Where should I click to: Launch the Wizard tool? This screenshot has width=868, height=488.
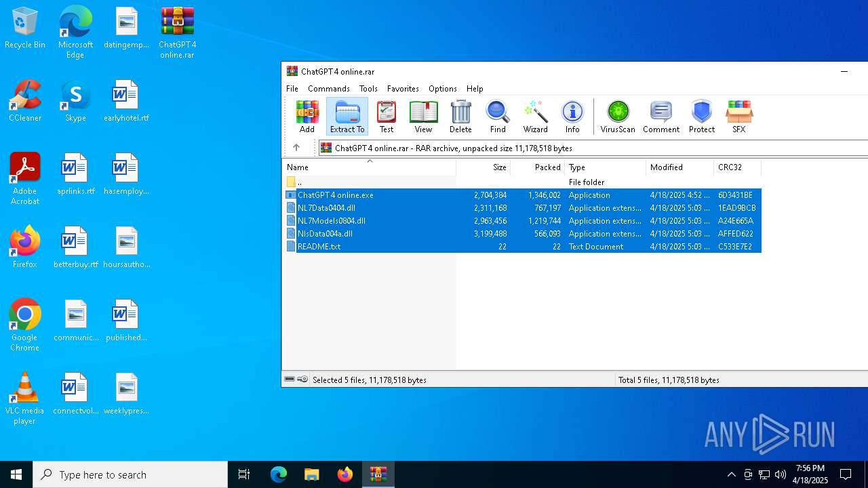535,117
